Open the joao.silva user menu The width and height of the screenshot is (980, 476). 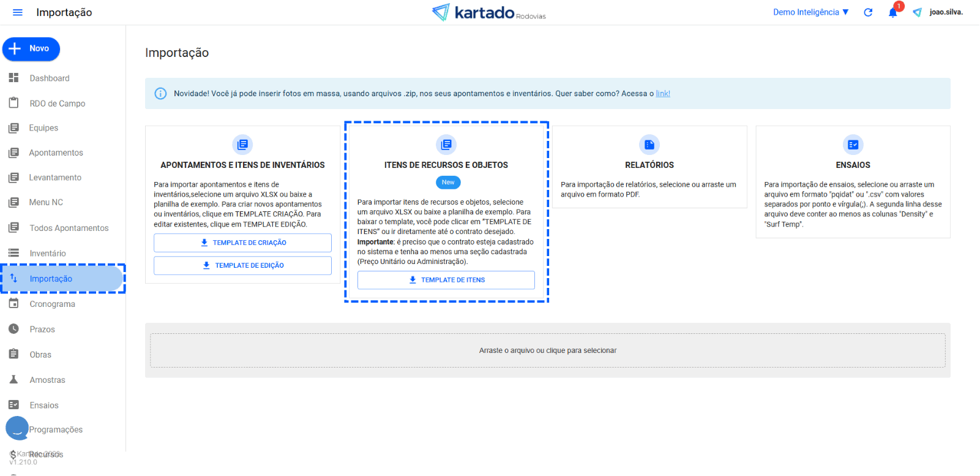click(x=946, y=12)
